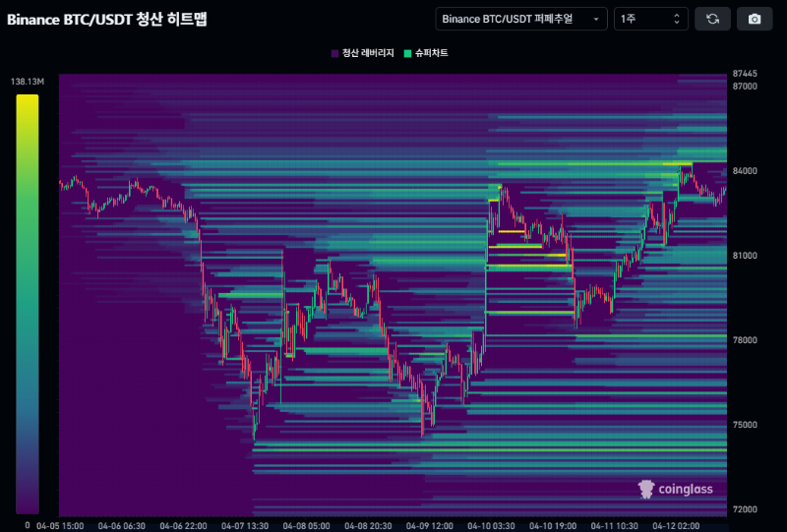Click the 75000 price axis label
The height and width of the screenshot is (532, 787).
(745, 425)
